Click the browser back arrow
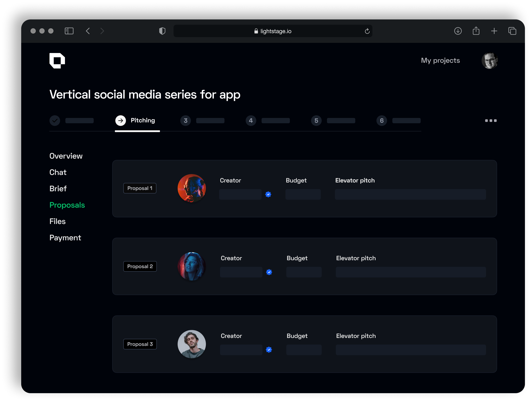 88,31
